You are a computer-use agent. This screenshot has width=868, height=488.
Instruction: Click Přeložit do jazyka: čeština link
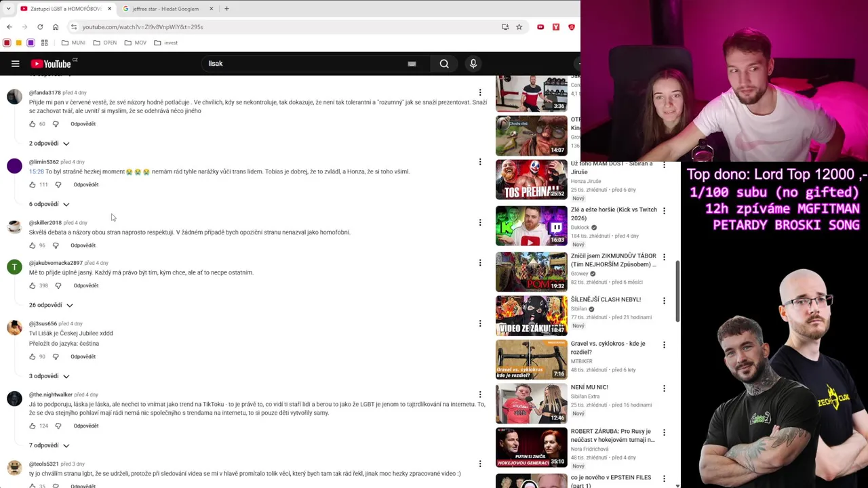pos(64,344)
